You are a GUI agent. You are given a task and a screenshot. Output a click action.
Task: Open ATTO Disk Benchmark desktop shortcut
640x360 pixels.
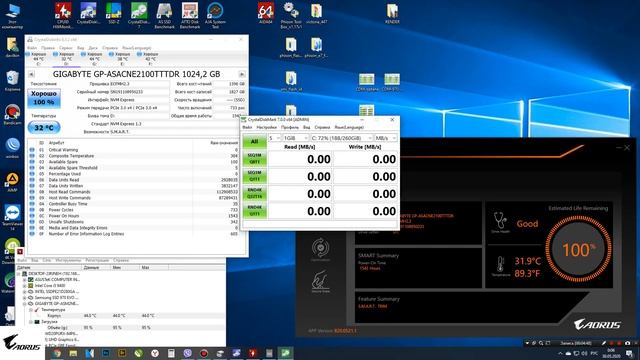pyautogui.click(x=190, y=16)
